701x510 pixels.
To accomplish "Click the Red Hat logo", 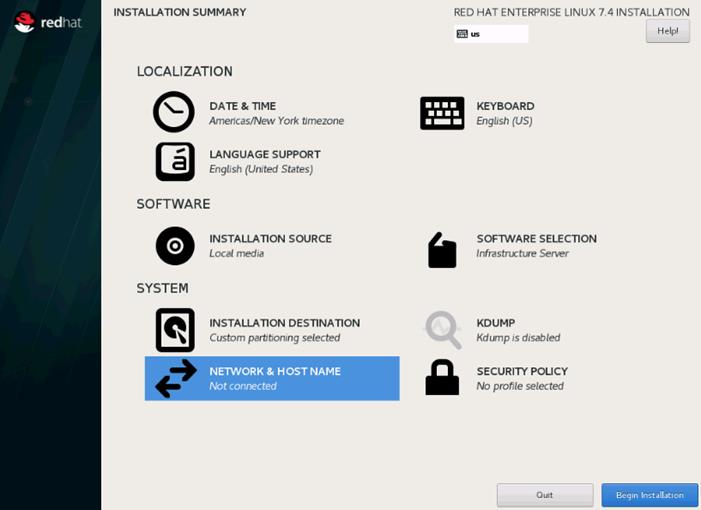I will (47, 22).
